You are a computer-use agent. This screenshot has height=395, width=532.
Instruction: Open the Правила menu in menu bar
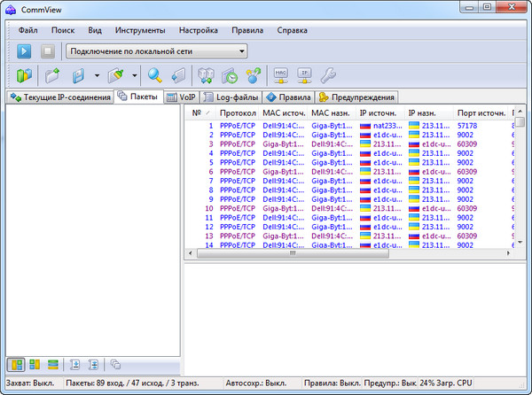coord(246,30)
